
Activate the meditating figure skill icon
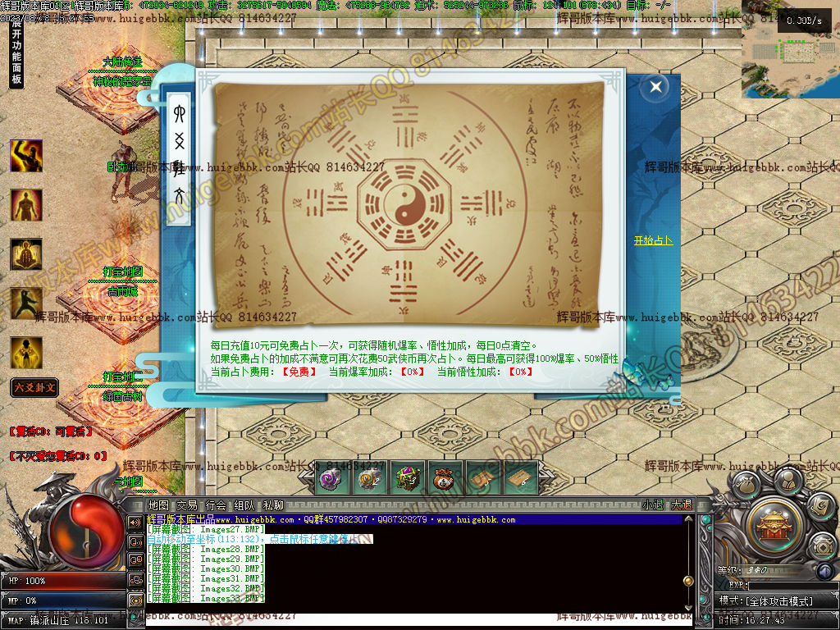pos(26,254)
